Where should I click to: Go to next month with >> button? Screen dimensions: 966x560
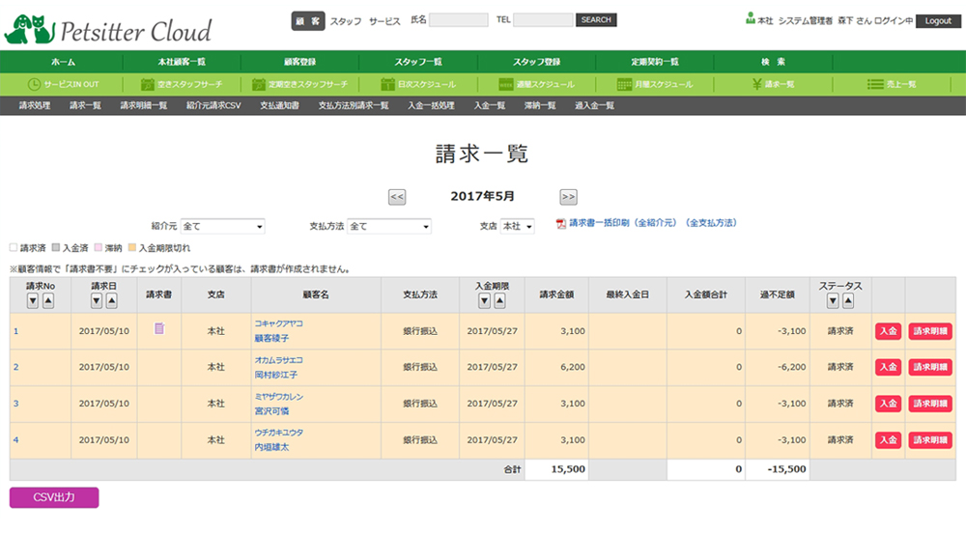click(x=568, y=197)
